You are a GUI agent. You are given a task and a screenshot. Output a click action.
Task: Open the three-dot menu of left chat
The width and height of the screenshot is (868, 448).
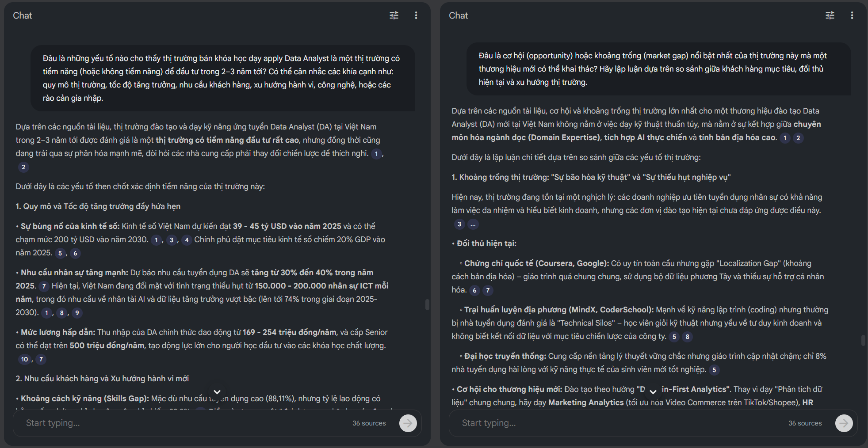pyautogui.click(x=416, y=15)
